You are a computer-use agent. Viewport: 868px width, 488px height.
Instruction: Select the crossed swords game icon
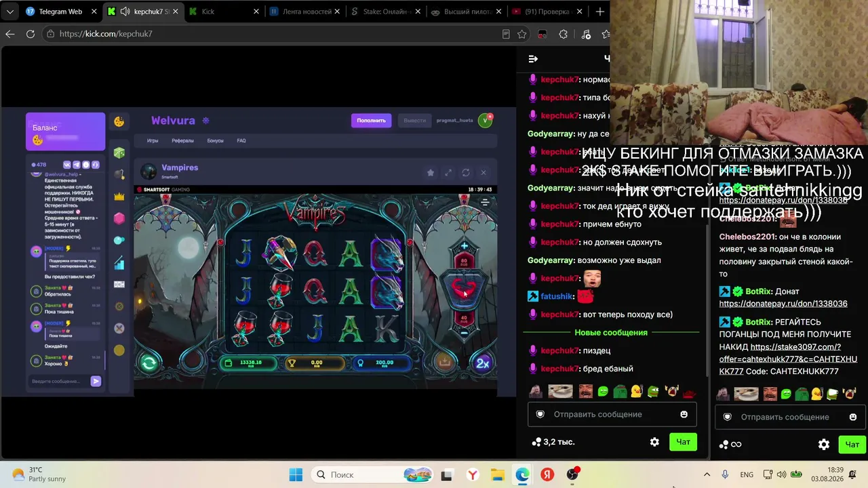[119, 328]
